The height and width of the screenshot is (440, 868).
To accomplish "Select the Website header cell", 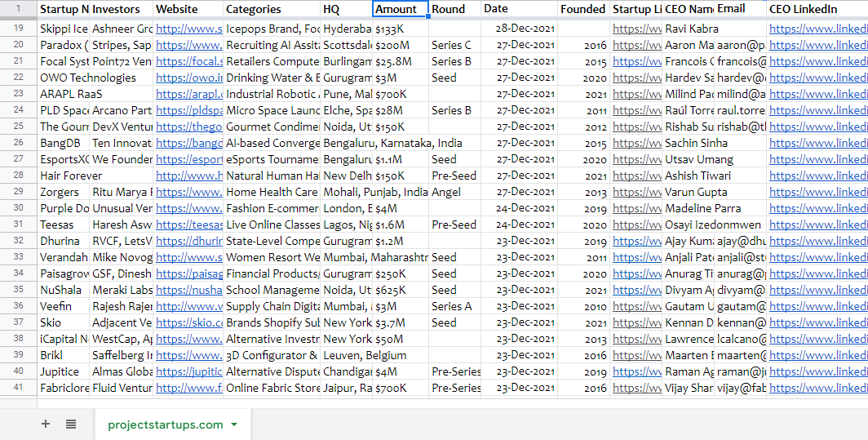I will (188, 9).
